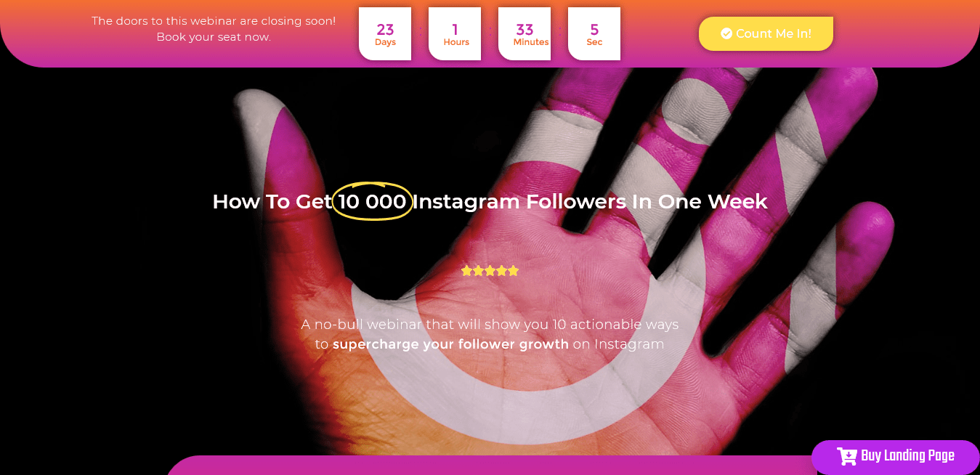The width and height of the screenshot is (980, 475).
Task: Click the 'Book your seat now.' line
Action: pyautogui.click(x=214, y=37)
